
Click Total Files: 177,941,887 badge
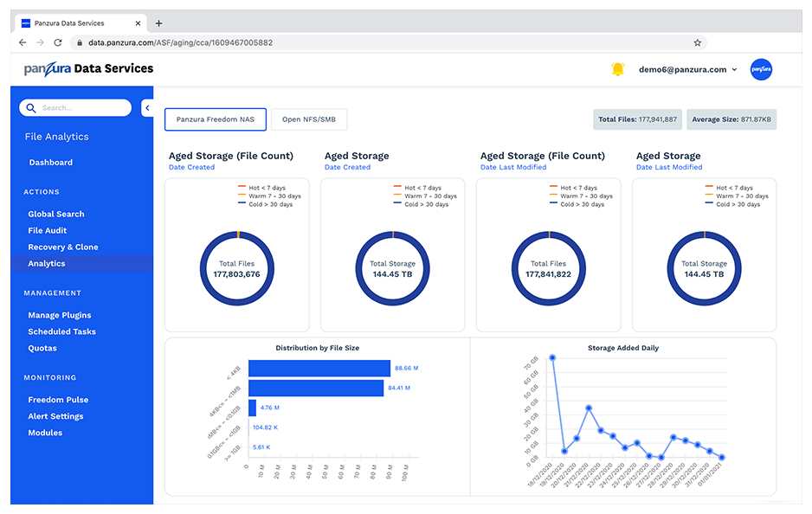point(637,119)
